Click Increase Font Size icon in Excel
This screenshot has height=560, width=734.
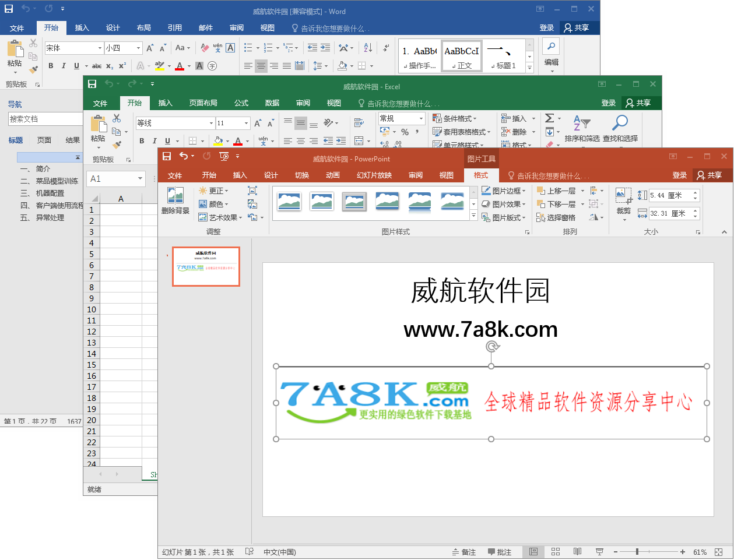point(258,123)
